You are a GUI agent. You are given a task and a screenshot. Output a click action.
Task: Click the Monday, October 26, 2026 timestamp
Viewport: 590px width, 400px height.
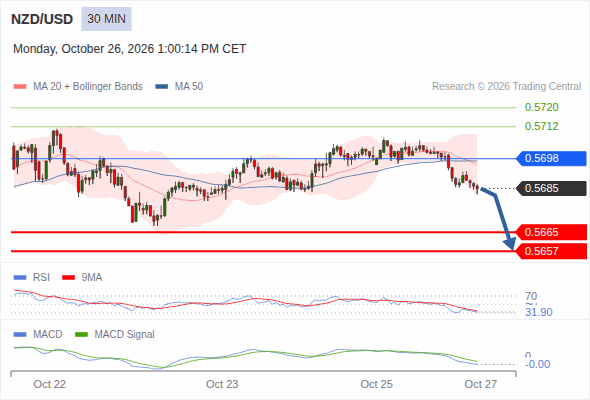pos(129,49)
